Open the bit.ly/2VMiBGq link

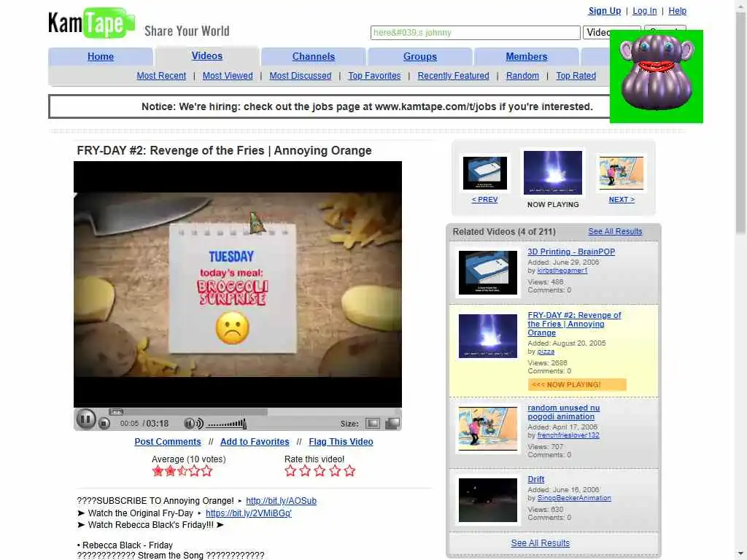[x=249, y=513]
